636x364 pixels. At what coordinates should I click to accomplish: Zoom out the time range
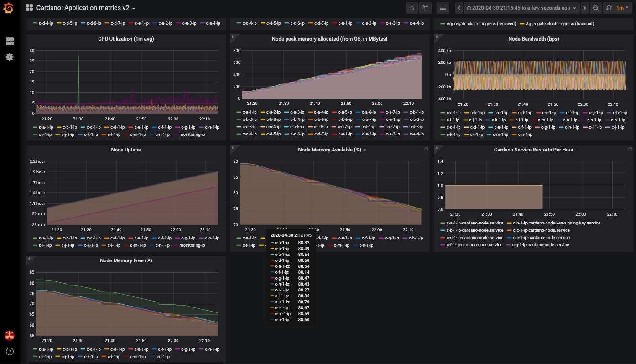(596, 8)
